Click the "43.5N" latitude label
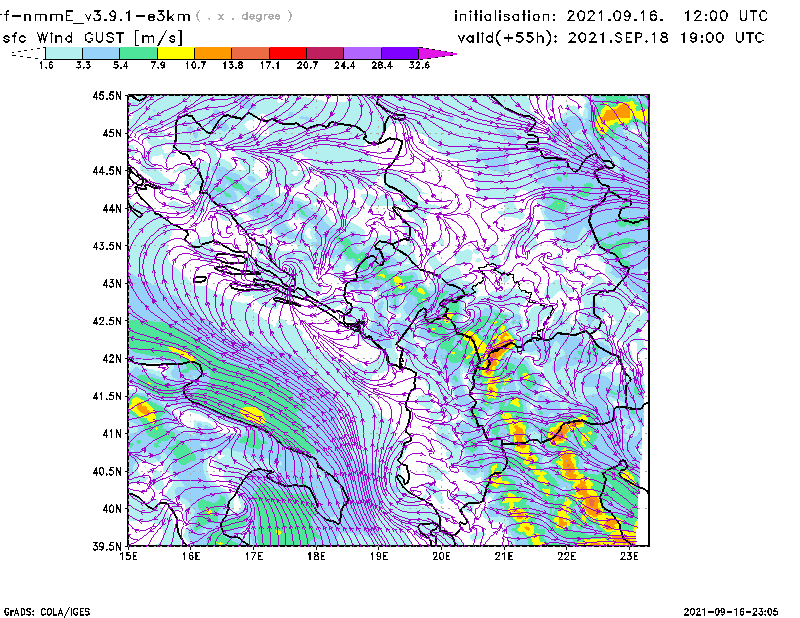 click(x=107, y=246)
